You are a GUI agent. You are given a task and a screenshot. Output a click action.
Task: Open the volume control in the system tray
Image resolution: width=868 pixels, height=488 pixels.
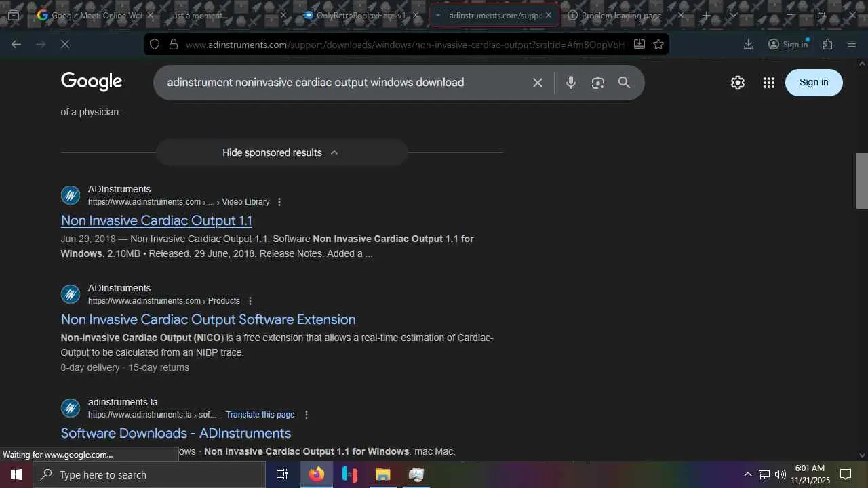coord(781,474)
